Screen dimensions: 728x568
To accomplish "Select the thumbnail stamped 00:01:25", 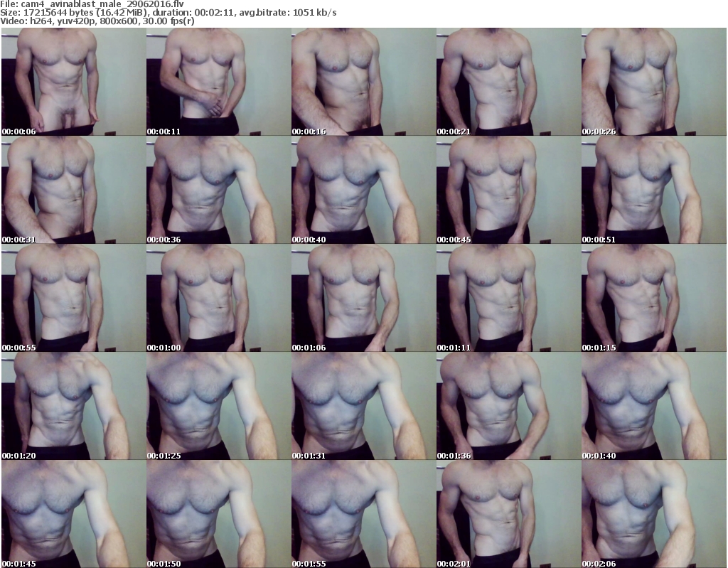I will (x=219, y=406).
